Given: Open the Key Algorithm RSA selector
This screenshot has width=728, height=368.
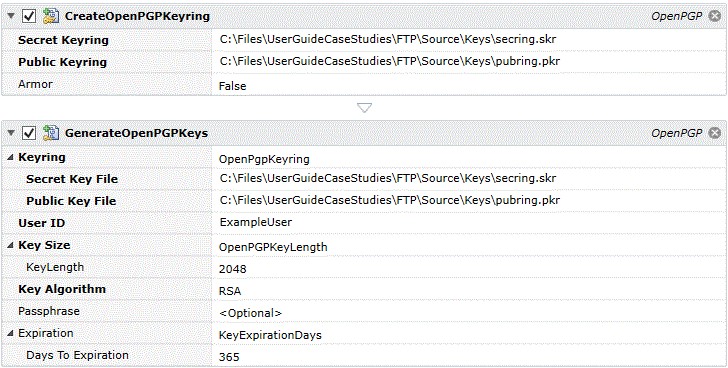Looking at the screenshot, I should click(x=469, y=290).
